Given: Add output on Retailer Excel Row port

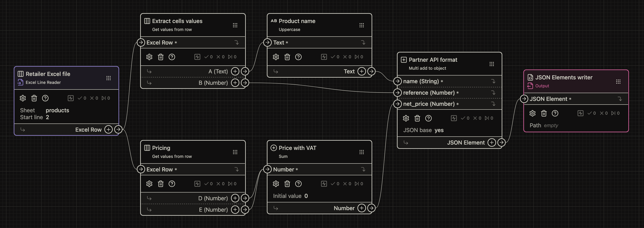Looking at the screenshot, I should tap(108, 129).
